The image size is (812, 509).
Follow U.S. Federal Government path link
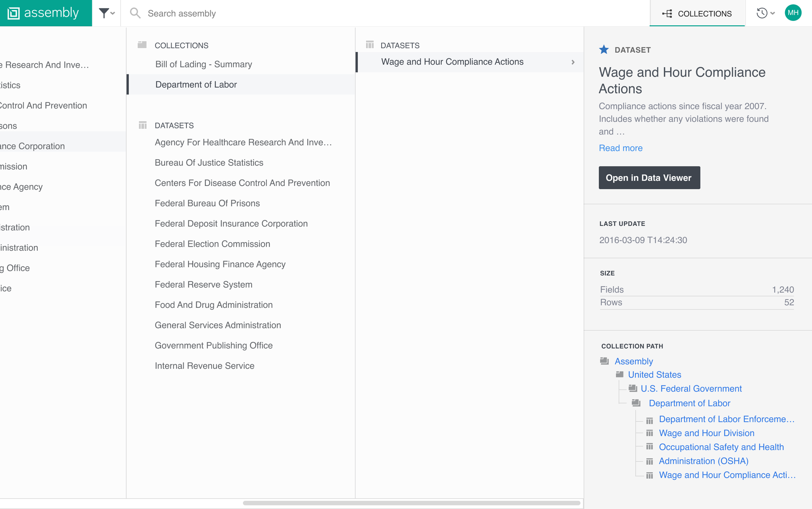coord(691,388)
